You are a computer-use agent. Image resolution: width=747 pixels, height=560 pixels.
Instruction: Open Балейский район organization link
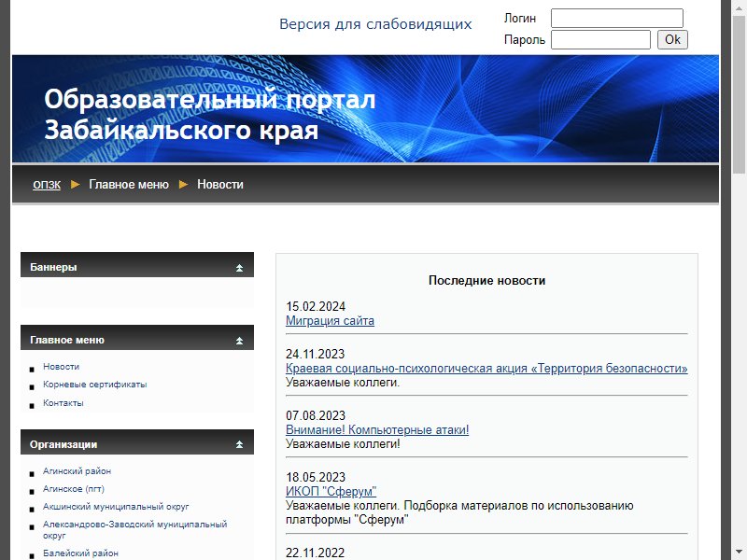pyautogui.click(x=80, y=553)
